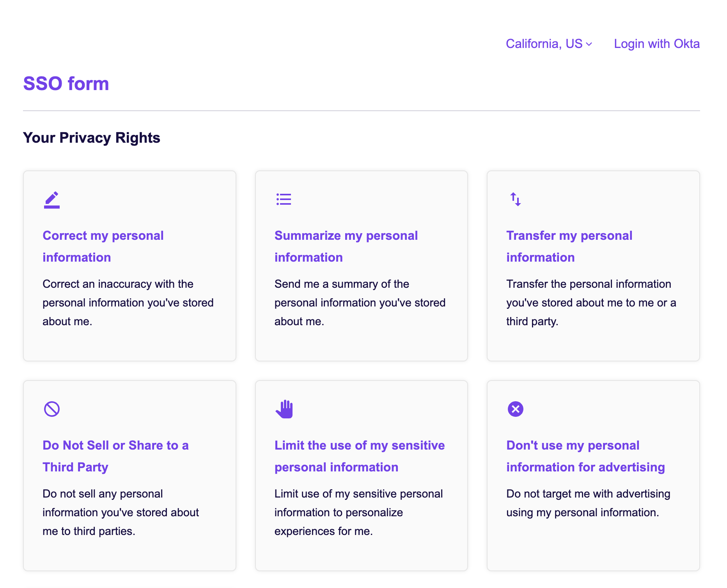This screenshot has width=727, height=588.
Task: Open Limit the use of my sensitive personal information
Action: coord(360,456)
